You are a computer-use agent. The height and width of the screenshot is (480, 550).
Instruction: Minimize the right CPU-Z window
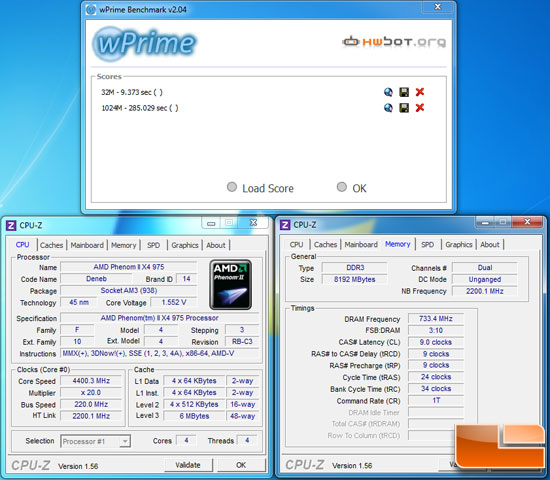click(485, 222)
